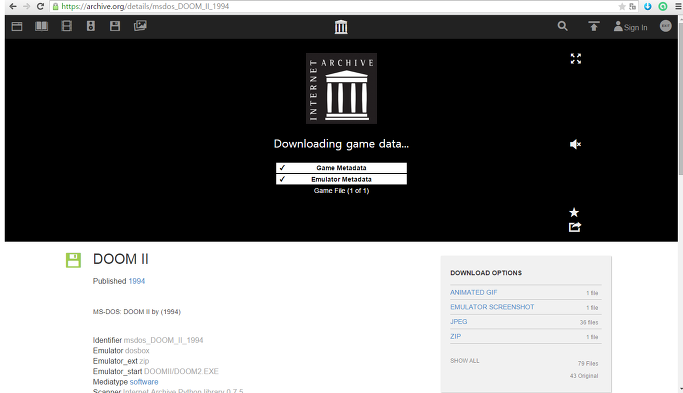
Task: Enter fullscreen mode for the emulator
Action: (576, 59)
